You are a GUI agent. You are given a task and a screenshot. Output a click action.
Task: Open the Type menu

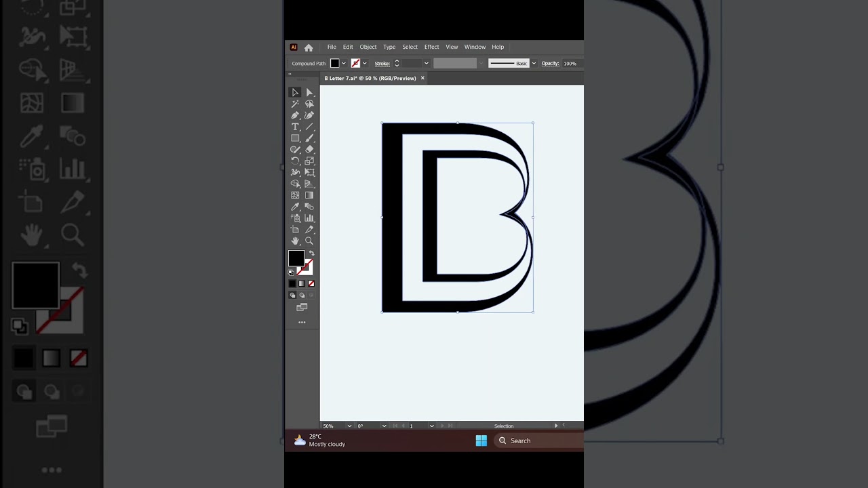(389, 47)
